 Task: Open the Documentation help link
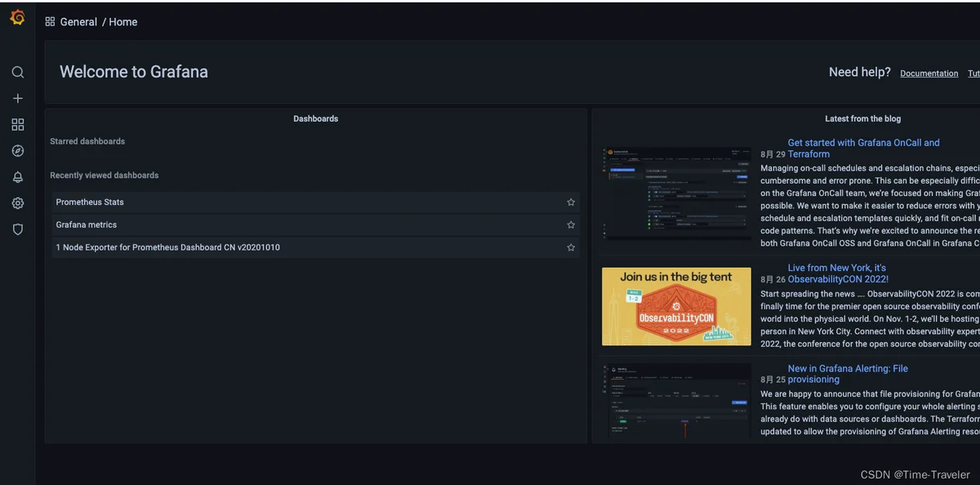click(929, 73)
